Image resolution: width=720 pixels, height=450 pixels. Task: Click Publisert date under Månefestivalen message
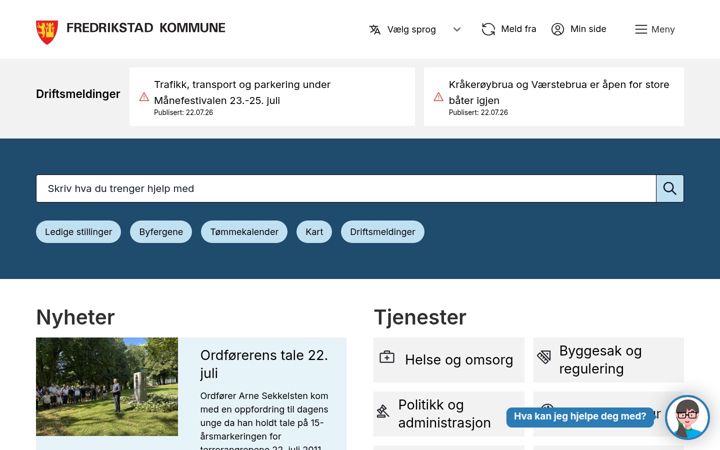pyautogui.click(x=183, y=112)
